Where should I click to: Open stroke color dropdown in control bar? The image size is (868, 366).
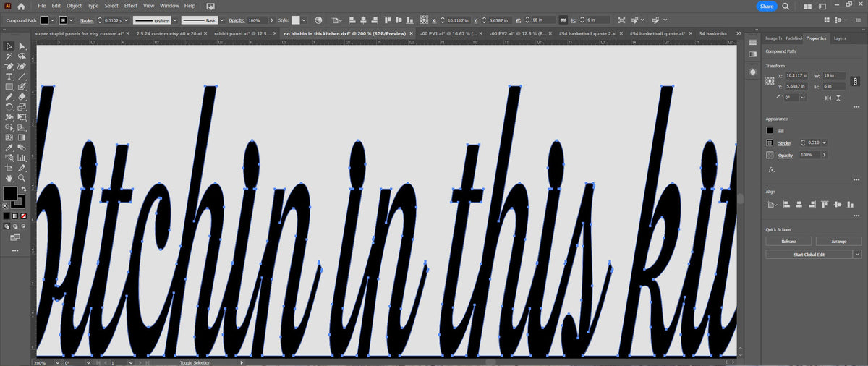click(72, 20)
